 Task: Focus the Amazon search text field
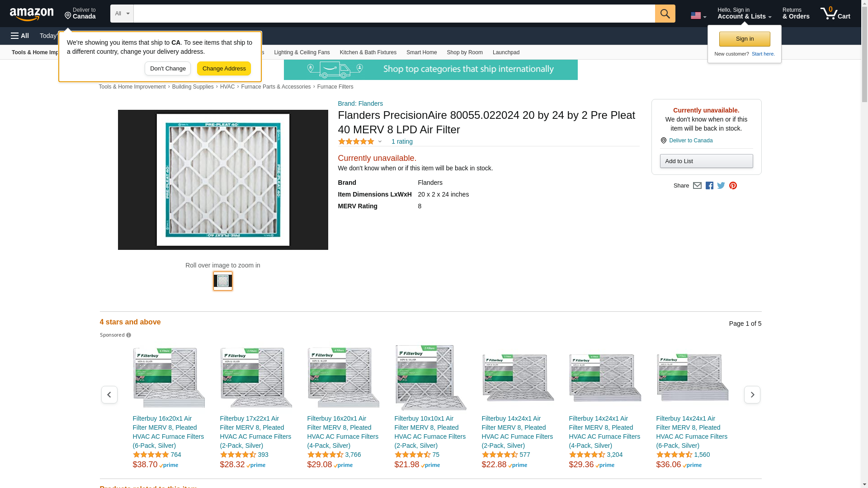tap(394, 14)
